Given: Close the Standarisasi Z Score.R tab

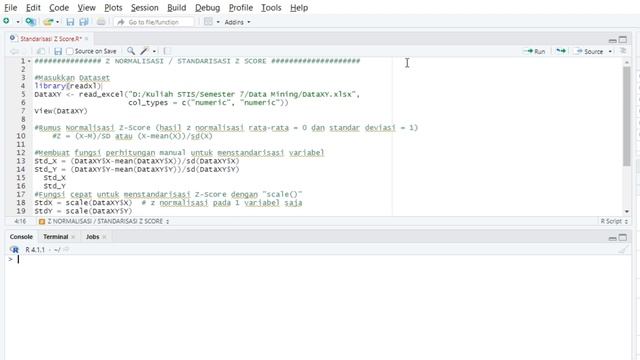Looking at the screenshot, I should [87, 39].
